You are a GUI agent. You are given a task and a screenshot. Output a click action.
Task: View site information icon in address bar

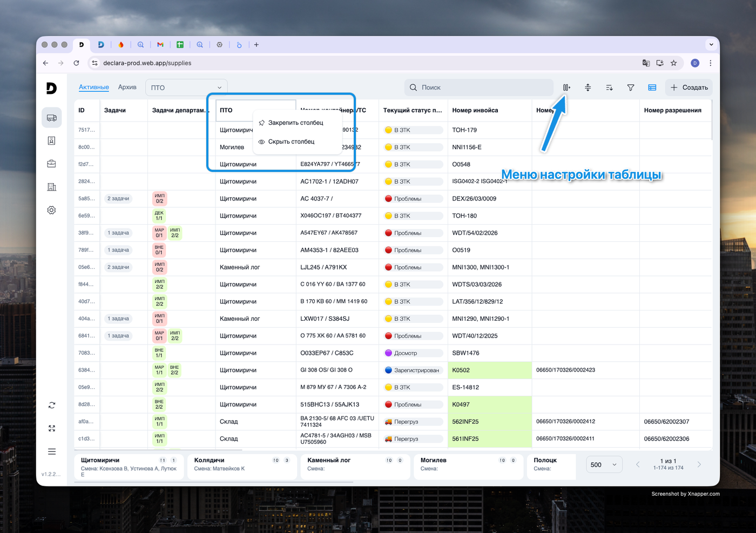coord(94,63)
